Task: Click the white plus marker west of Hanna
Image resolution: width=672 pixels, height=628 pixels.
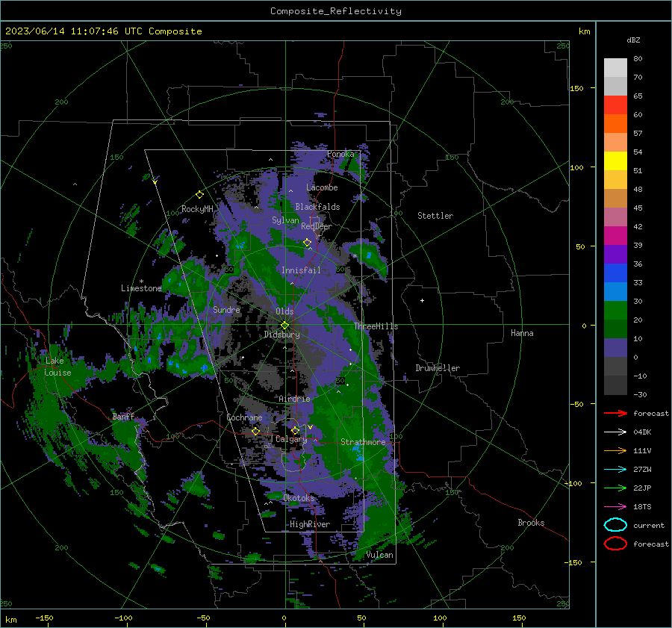Action: [422, 300]
